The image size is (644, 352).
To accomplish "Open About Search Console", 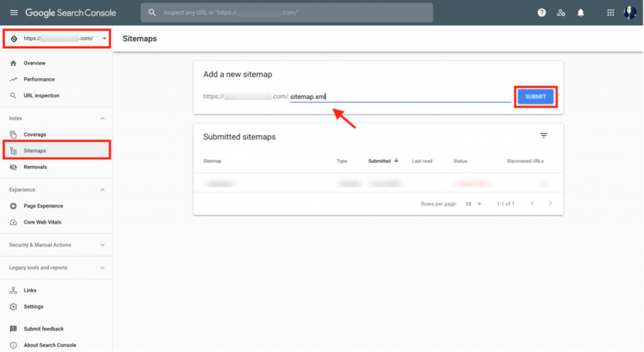I will tap(50, 346).
